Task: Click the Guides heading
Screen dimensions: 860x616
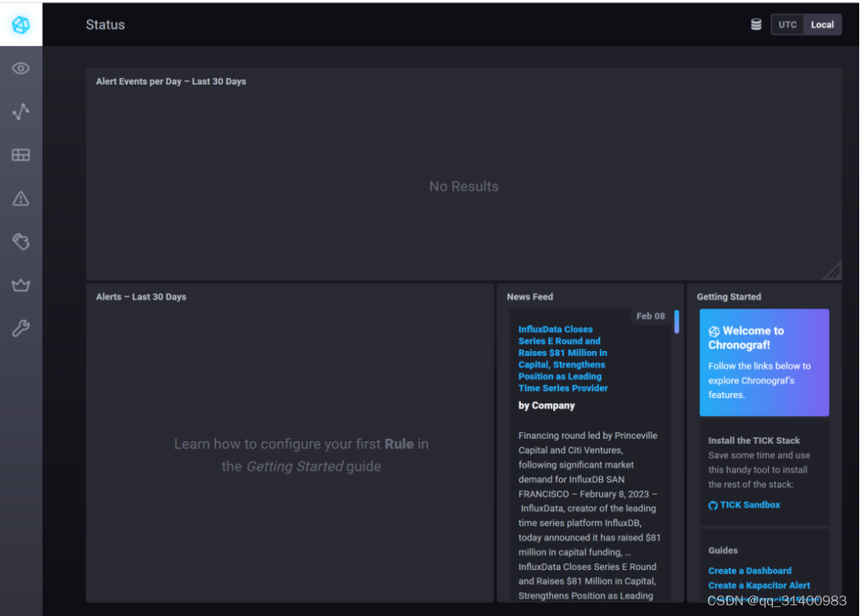Action: tap(723, 550)
